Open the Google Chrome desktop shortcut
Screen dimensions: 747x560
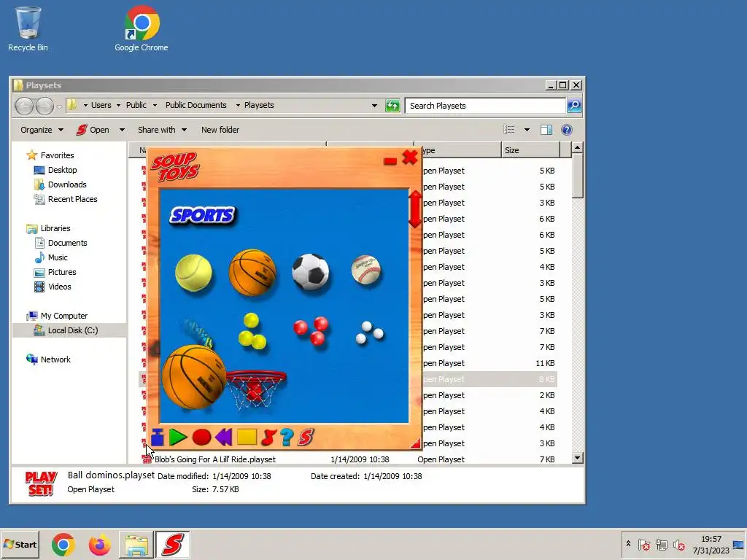[x=141, y=28]
